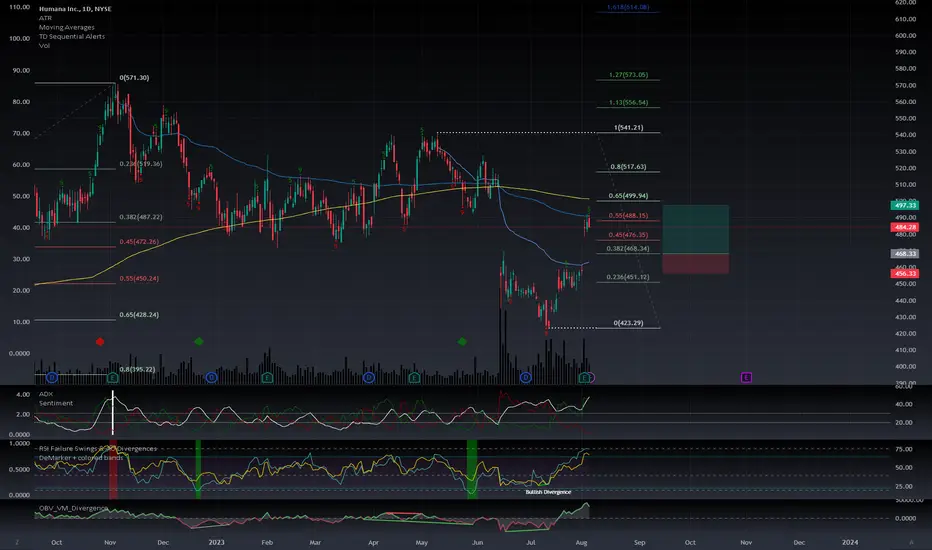The width and height of the screenshot is (932, 550).
Task: Select the 1(541.21) Fibonacci level label
Action: pyautogui.click(x=628, y=128)
